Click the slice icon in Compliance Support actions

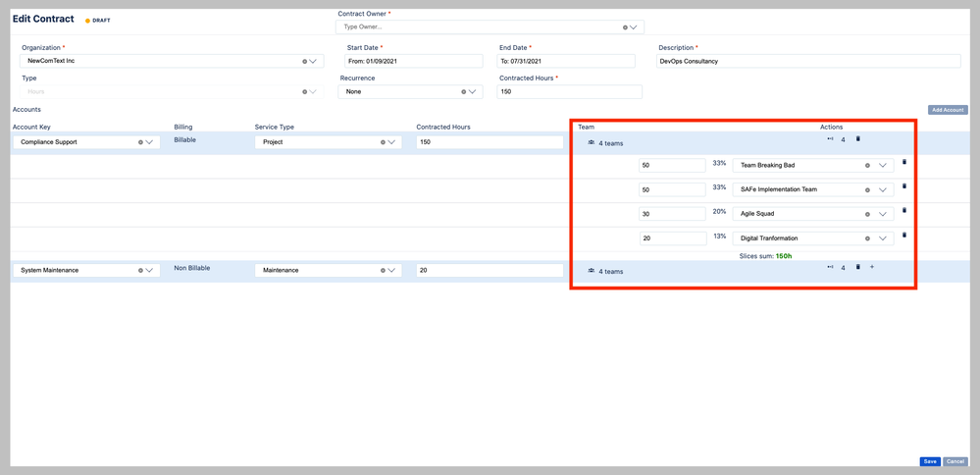point(831,138)
